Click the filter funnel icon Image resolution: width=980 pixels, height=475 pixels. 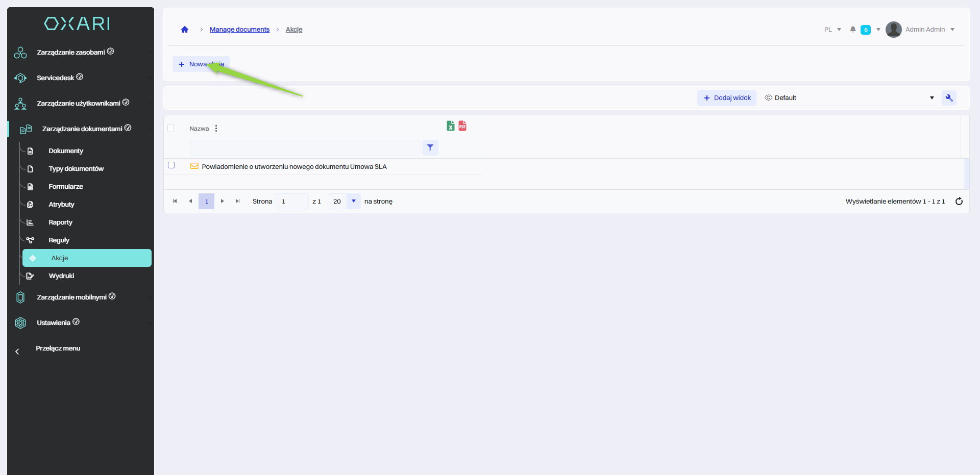430,148
